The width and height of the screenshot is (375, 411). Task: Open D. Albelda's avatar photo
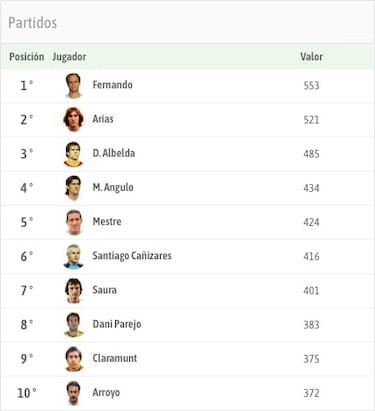[73, 154]
